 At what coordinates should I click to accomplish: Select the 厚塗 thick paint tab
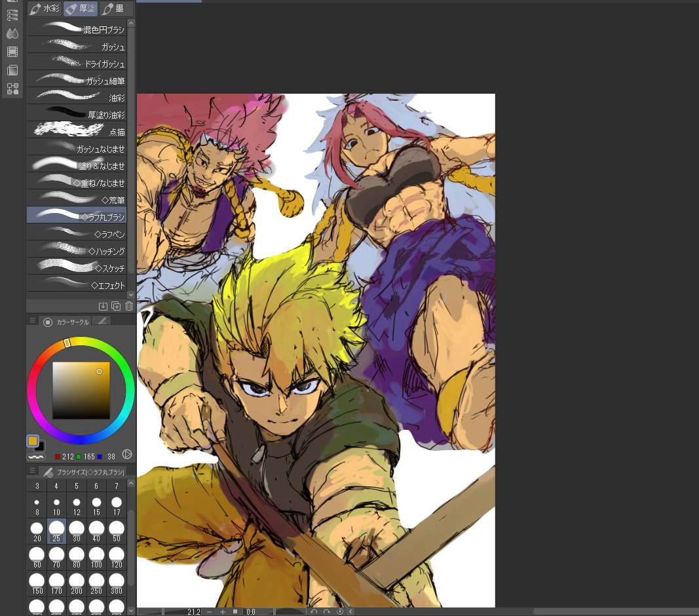[x=81, y=9]
